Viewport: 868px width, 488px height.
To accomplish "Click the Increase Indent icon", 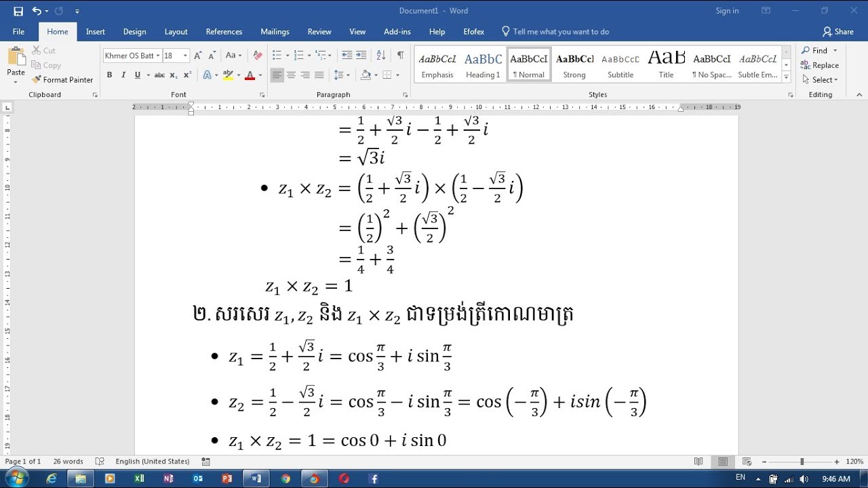I will (x=361, y=56).
